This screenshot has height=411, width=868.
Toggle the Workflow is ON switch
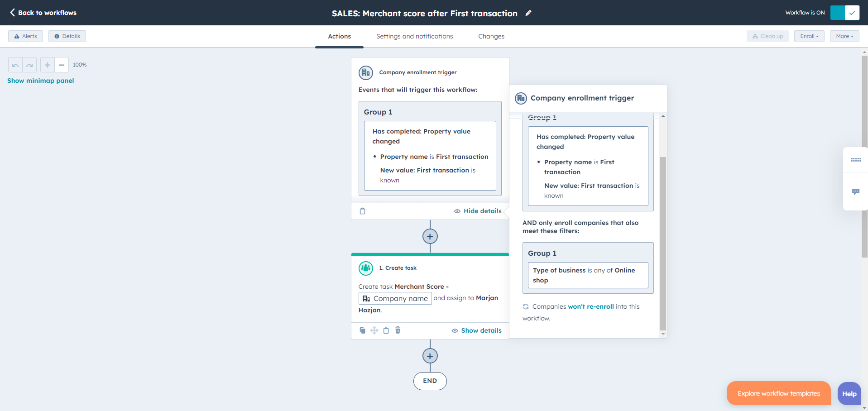pyautogui.click(x=844, y=13)
